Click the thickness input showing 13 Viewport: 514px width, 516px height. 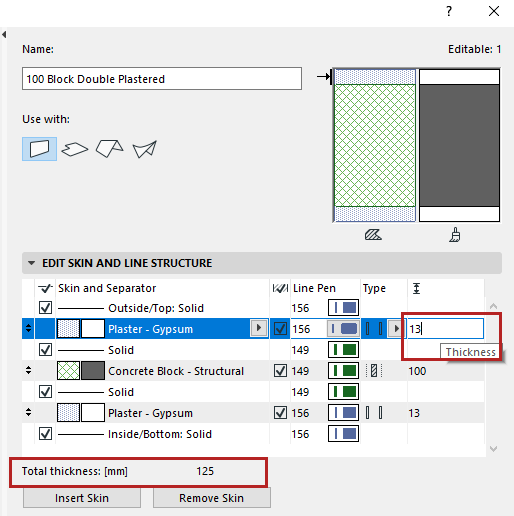[445, 329]
